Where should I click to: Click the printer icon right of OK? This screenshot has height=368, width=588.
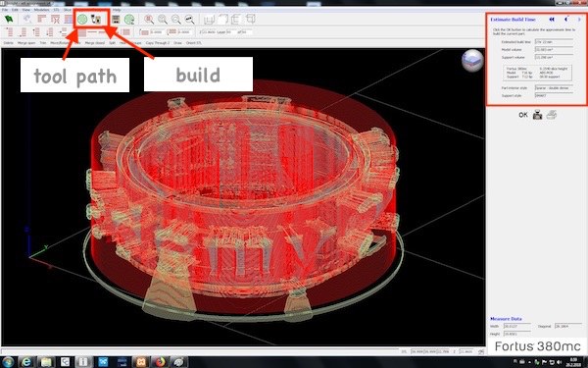tap(551, 115)
